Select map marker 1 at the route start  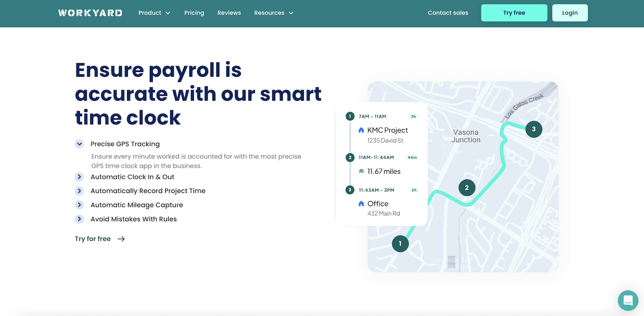(x=400, y=244)
